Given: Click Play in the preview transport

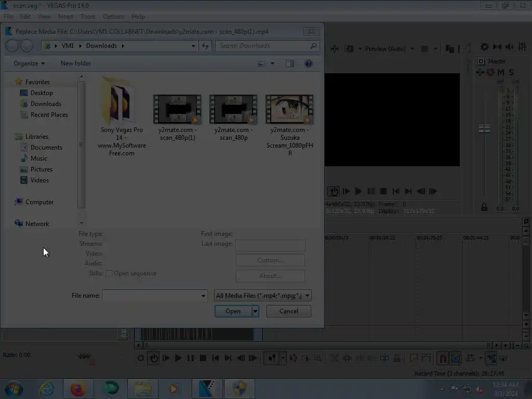Looking at the screenshot, I should click(358, 191).
